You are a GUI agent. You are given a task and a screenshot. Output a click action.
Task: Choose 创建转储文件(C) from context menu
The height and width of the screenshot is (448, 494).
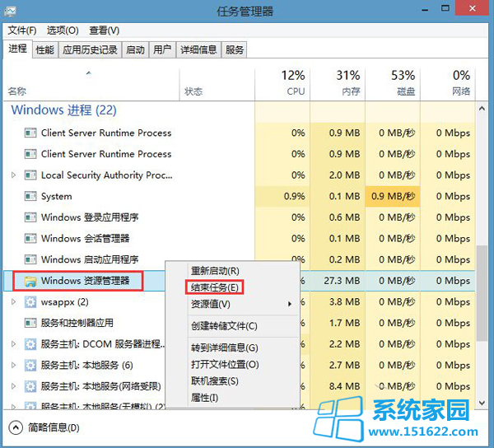coord(224,326)
